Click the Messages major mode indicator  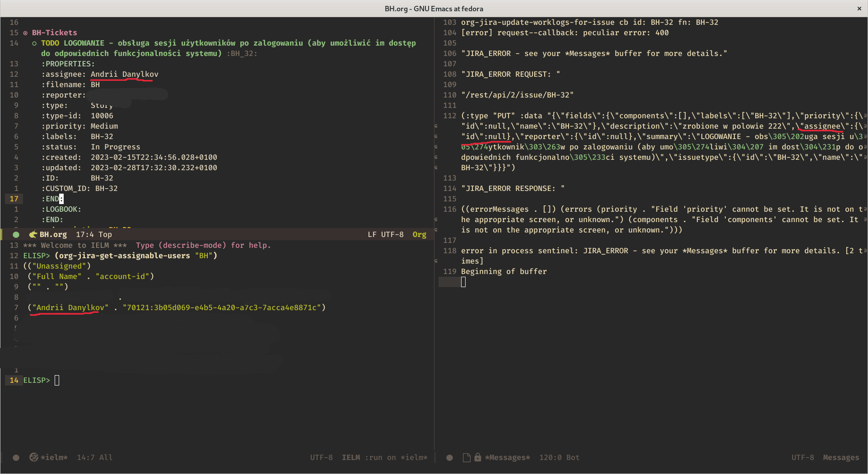(841, 457)
